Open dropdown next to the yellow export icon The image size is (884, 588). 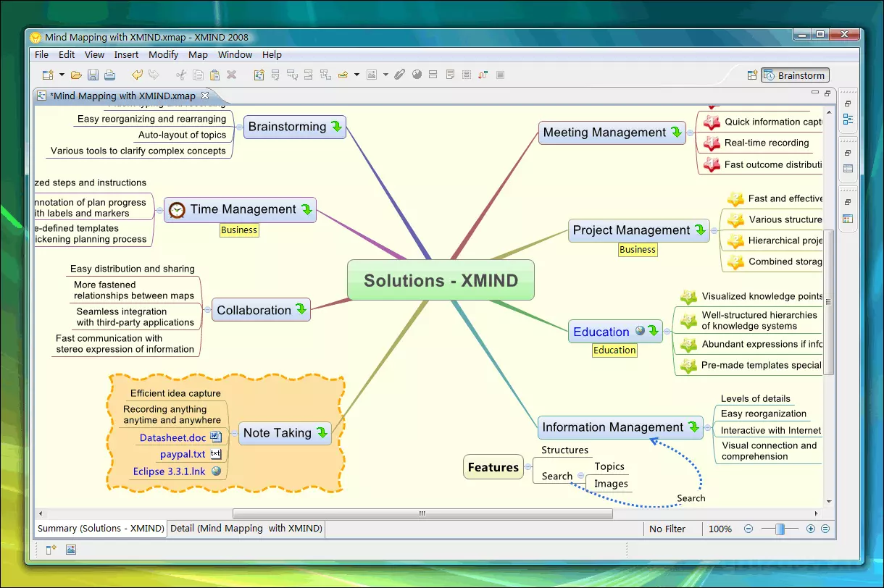[356, 75]
